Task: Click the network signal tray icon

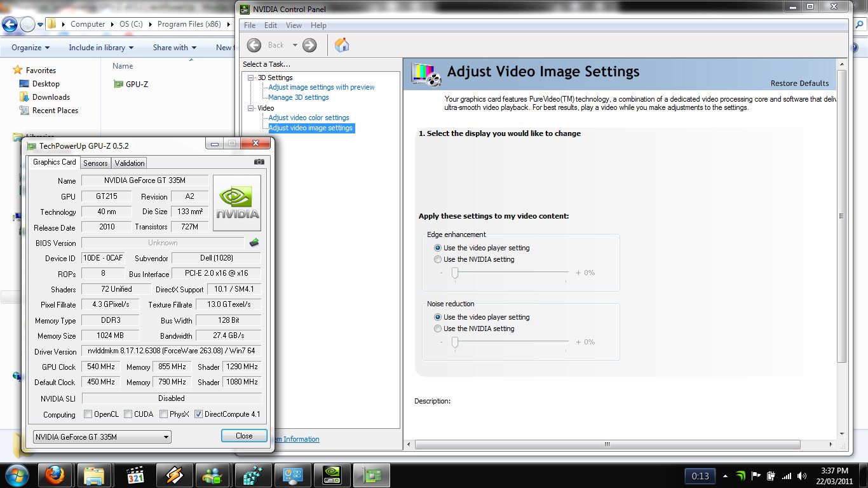Action: (787, 475)
